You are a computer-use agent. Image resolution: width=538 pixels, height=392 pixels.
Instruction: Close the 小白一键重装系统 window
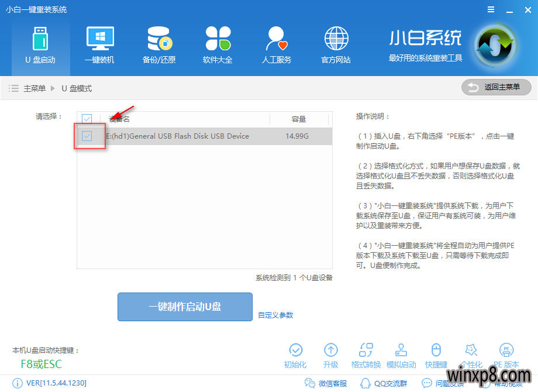tap(528, 10)
